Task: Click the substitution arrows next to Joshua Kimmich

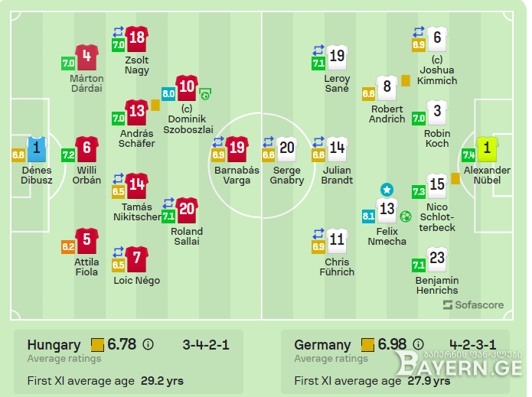Action: (x=419, y=32)
